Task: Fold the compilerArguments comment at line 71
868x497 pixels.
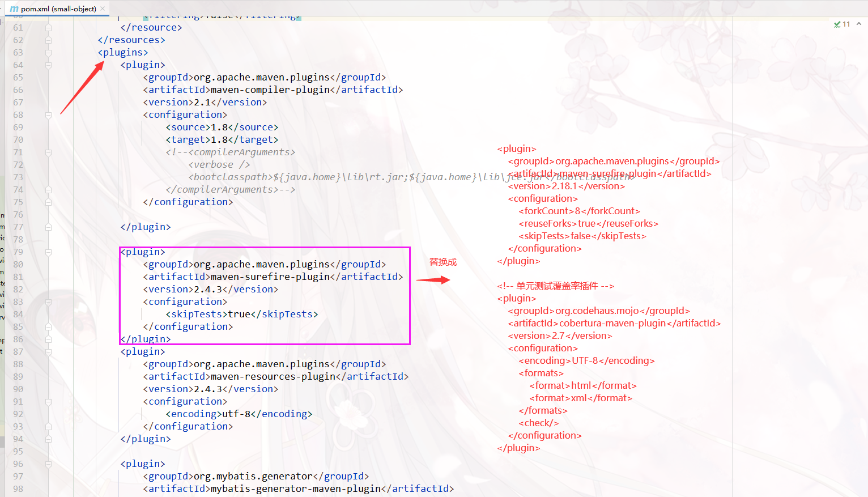Action: pos(48,152)
